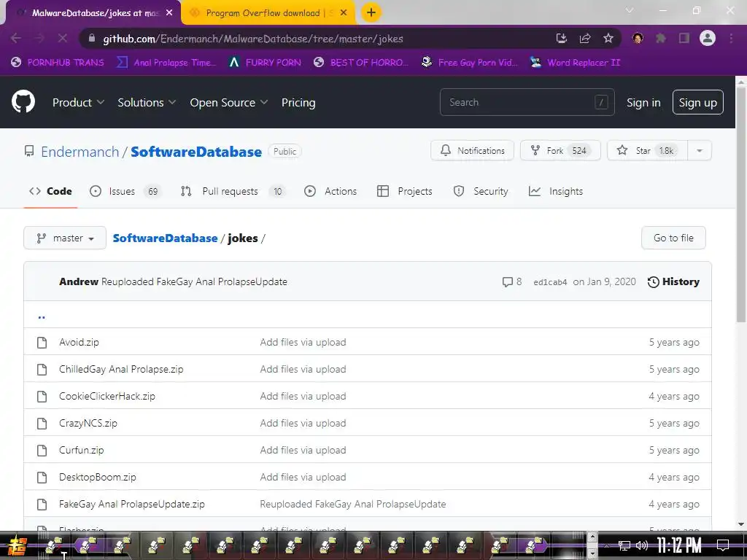Open the Pull requests tab
This screenshot has width=747, height=560.
[233, 191]
